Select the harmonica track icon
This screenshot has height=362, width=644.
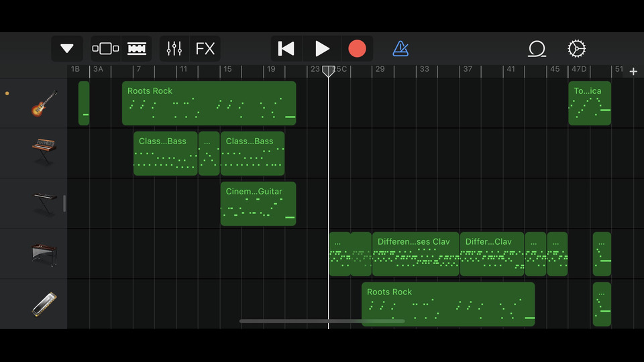click(x=44, y=304)
